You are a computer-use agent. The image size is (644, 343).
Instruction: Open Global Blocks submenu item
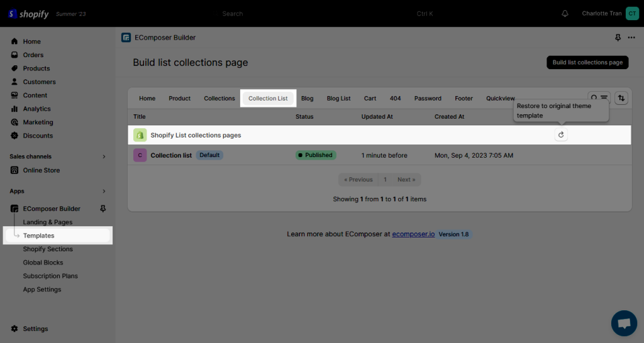[43, 263]
